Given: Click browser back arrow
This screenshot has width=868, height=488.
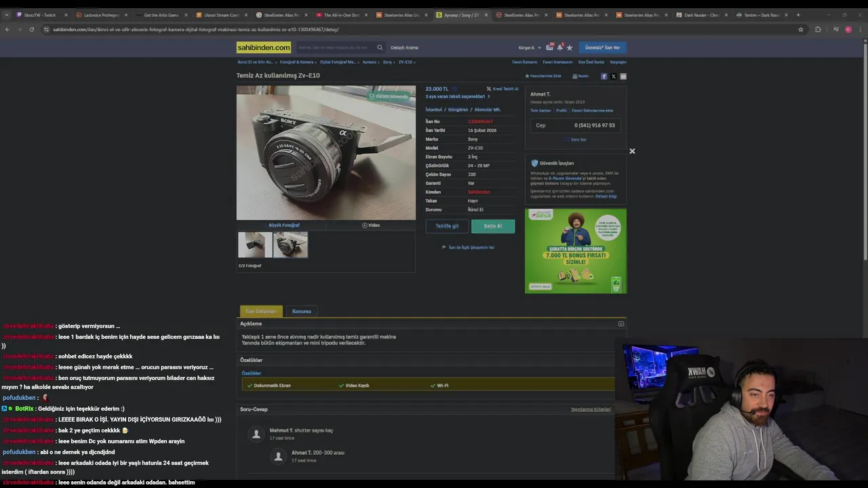Looking at the screenshot, I should point(7,29).
